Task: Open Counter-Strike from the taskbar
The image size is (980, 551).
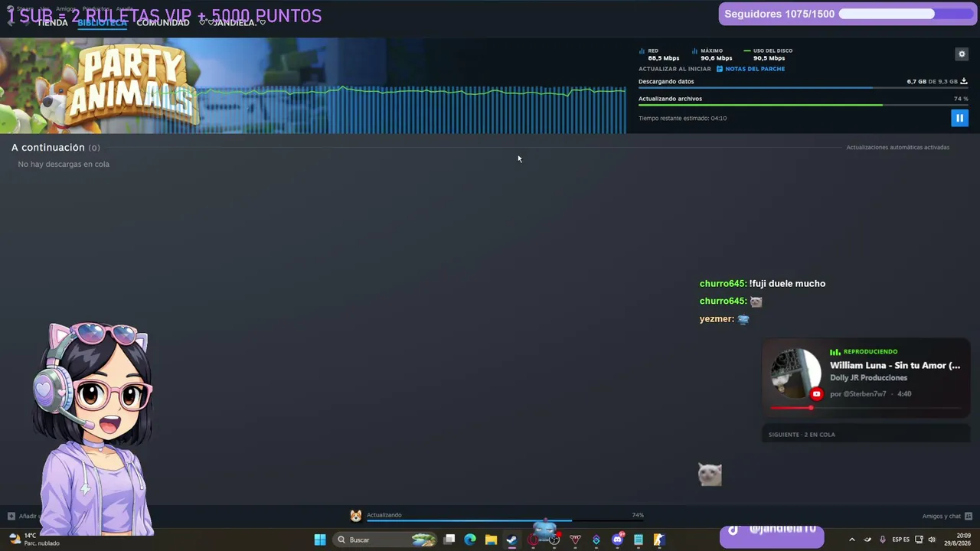Action: (659, 540)
